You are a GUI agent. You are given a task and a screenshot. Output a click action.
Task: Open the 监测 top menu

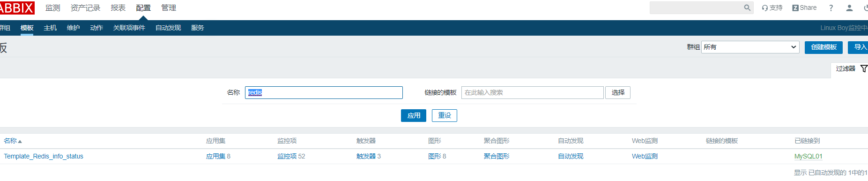[x=52, y=8]
